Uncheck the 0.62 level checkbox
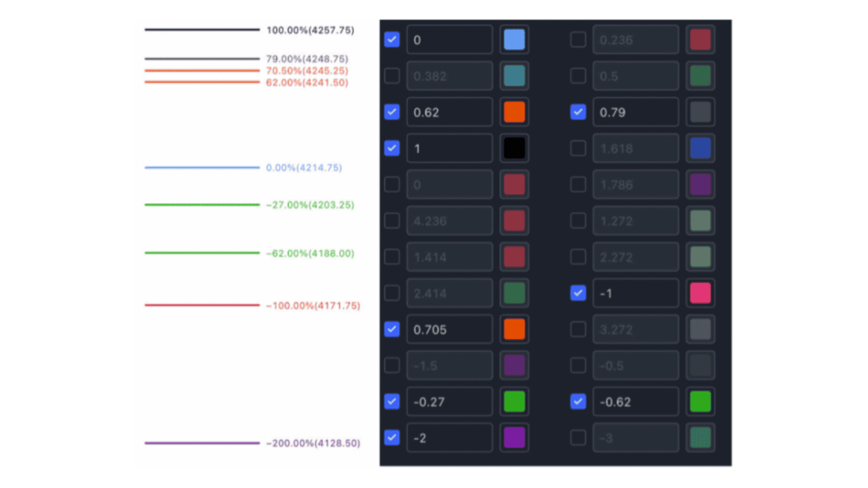Viewport: 868px width, 488px height. click(392, 112)
